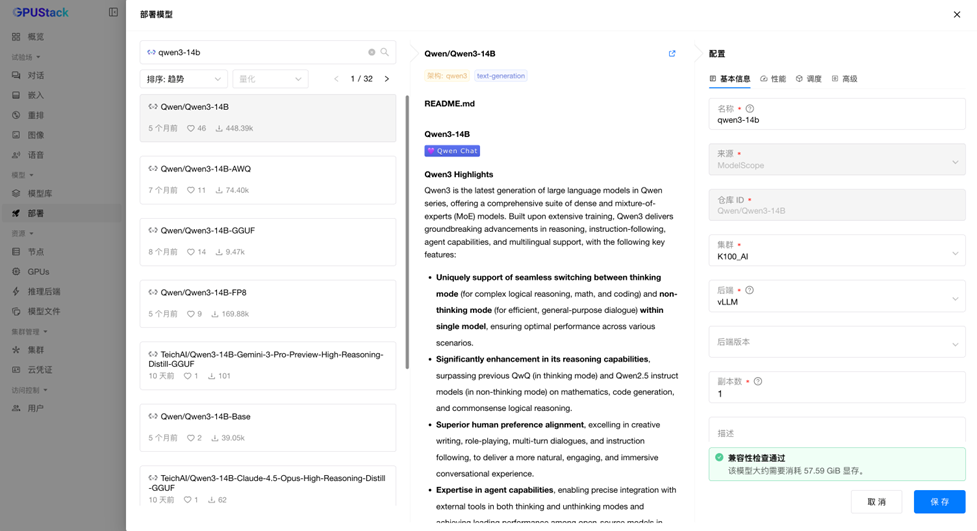Click the 仓库 ID field

pyautogui.click(x=837, y=205)
